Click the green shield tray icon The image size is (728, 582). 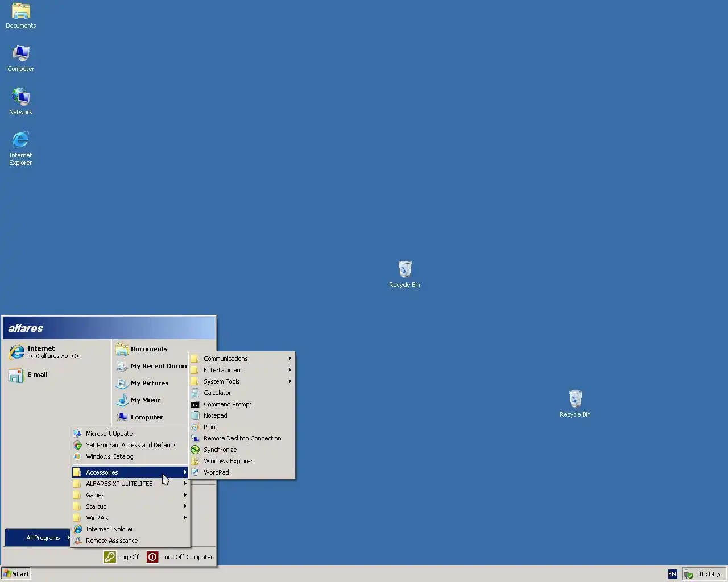[689, 575]
